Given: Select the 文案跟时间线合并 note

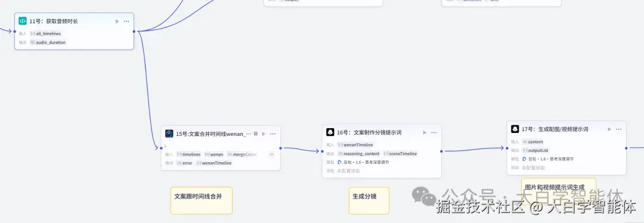Looking at the screenshot, I should (x=202, y=200).
